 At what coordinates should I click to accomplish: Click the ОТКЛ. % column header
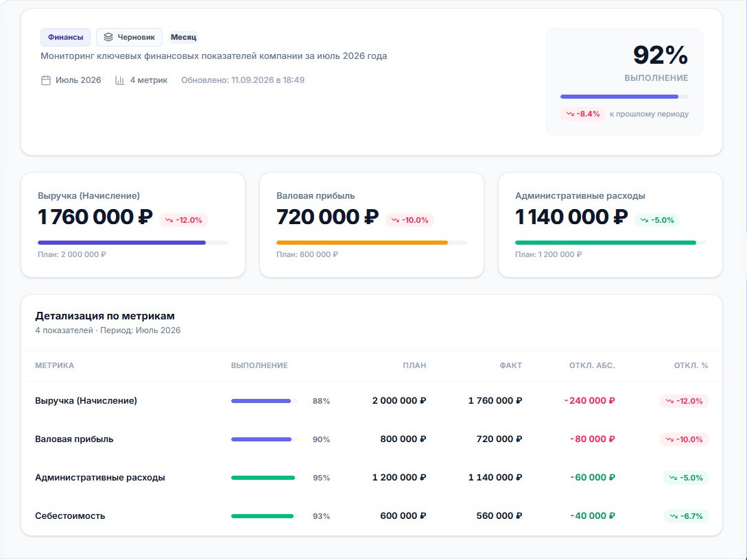(691, 366)
